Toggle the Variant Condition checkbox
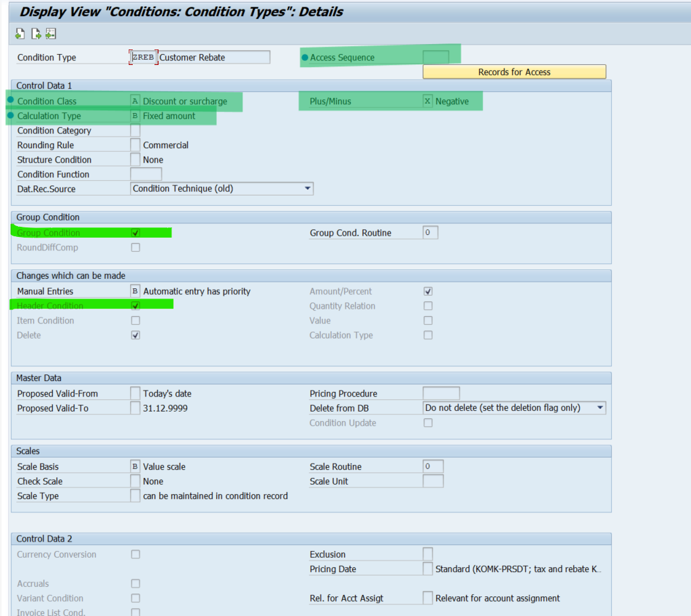691x616 pixels. click(x=135, y=598)
